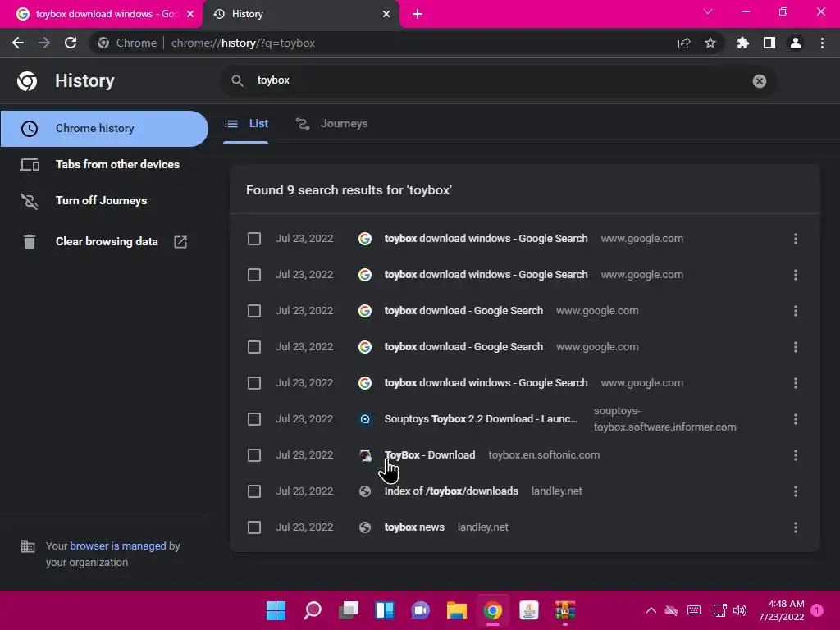Click the toybox search field

coord(498,80)
